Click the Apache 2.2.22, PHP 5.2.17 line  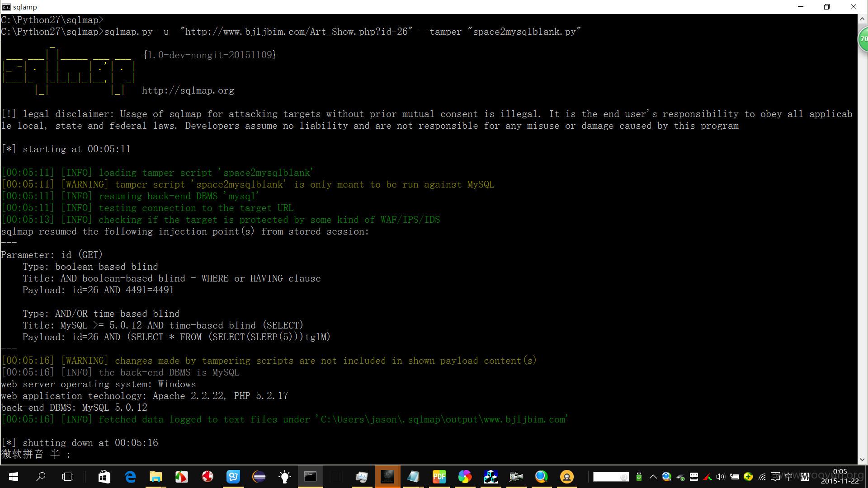[x=145, y=396]
